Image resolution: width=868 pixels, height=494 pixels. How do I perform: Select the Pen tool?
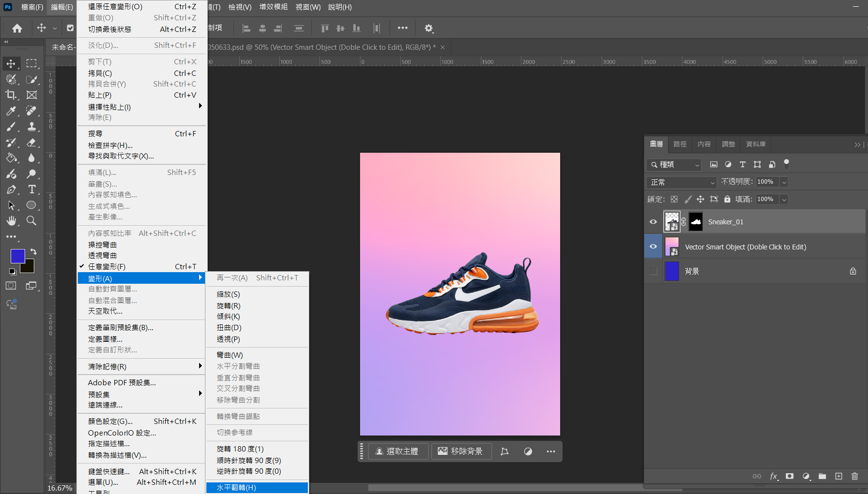[x=11, y=189]
